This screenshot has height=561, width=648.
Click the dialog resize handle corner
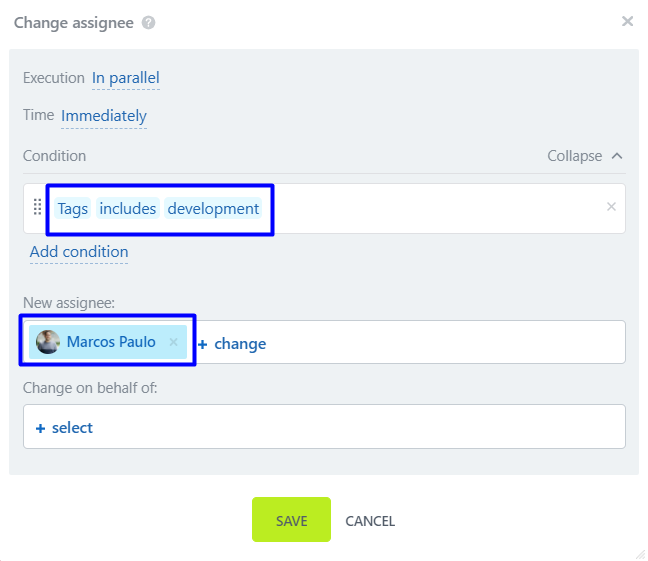tap(640, 553)
